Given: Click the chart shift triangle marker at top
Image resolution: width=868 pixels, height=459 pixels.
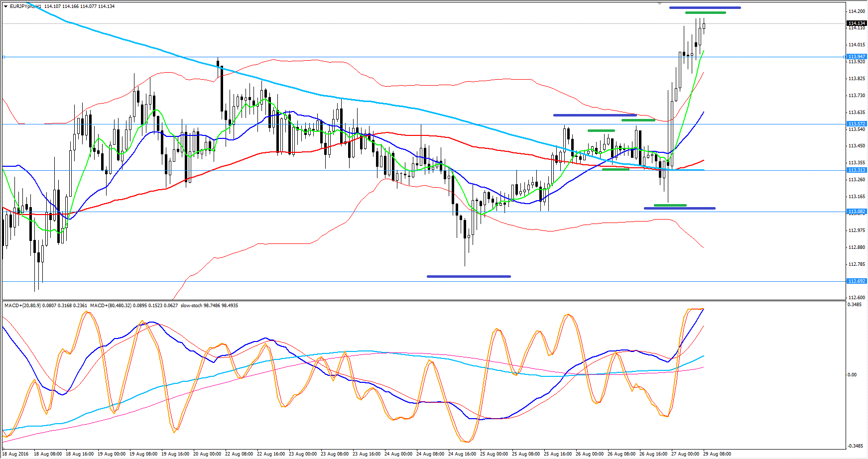Looking at the screenshot, I should tap(659, 3).
